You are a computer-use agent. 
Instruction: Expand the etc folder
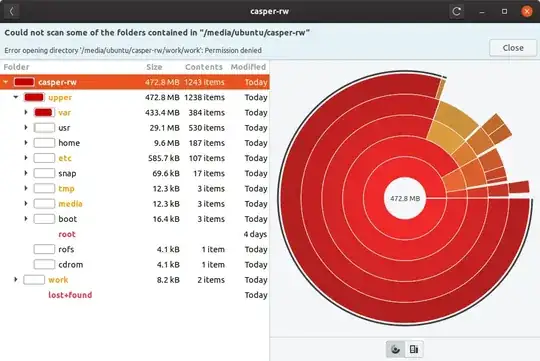(26, 158)
